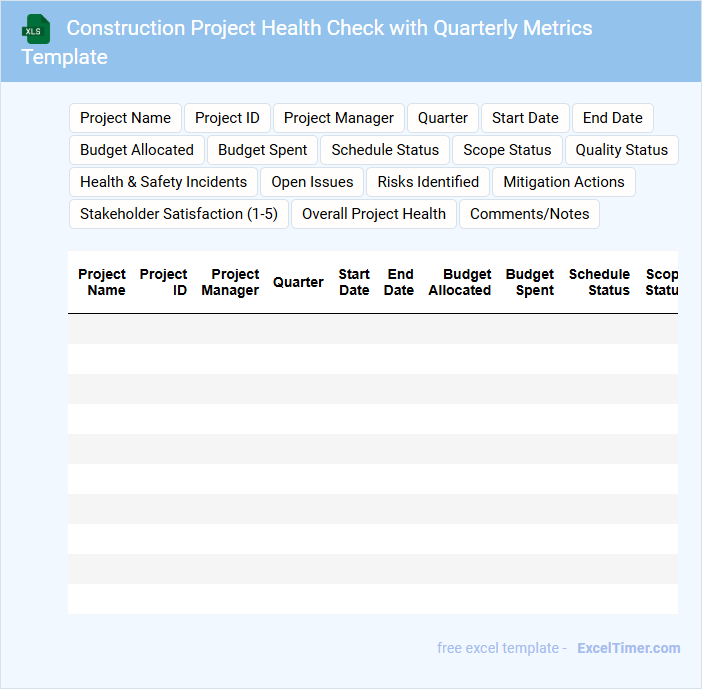Select the Open Issues tag
The height and width of the screenshot is (689, 702).
(312, 182)
